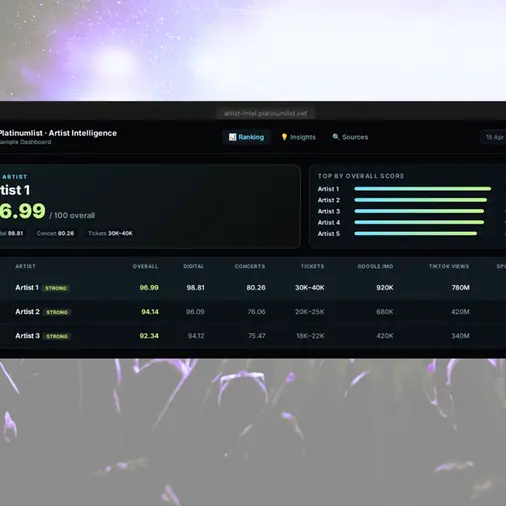Click TikTok views value 340M
506x506 pixels.
pyautogui.click(x=460, y=336)
